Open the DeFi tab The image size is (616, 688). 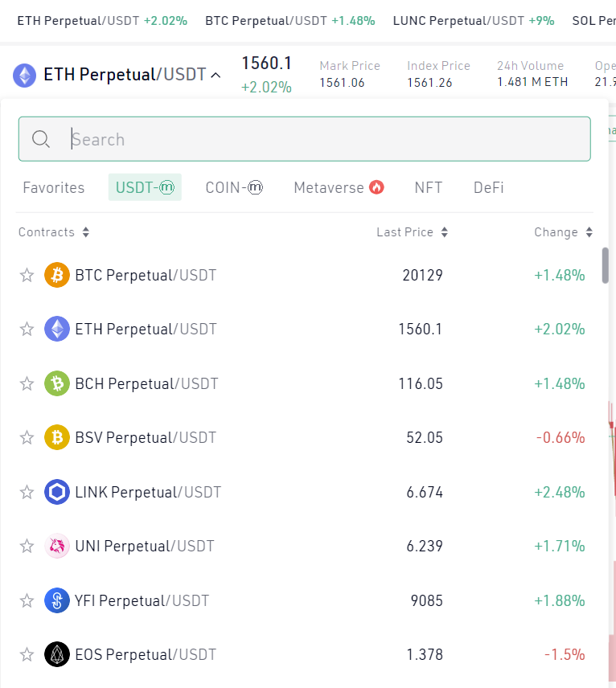coord(488,187)
